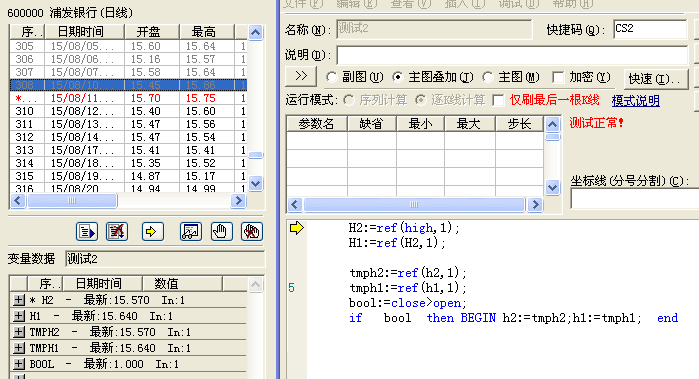Open the 编辑(E) menu

point(357,4)
